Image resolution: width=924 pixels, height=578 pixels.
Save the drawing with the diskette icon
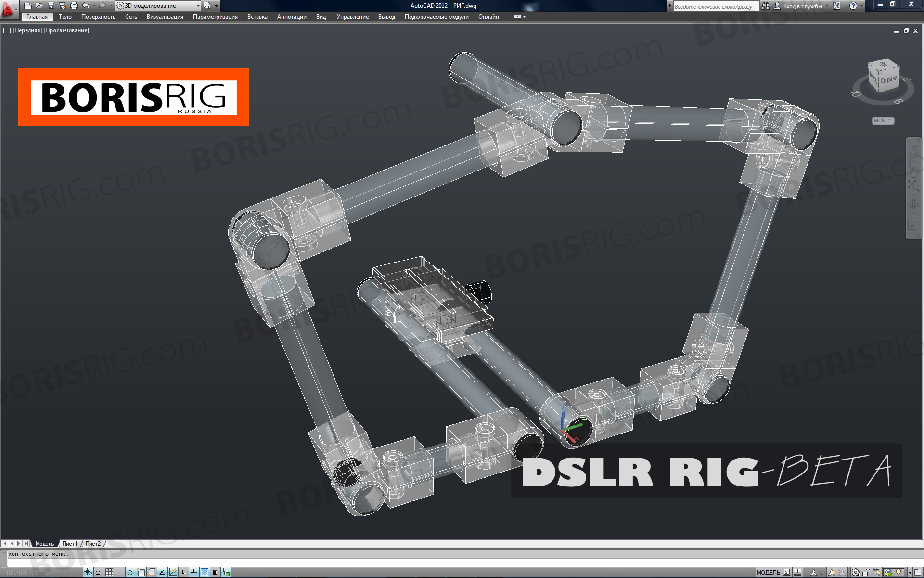coord(51,6)
